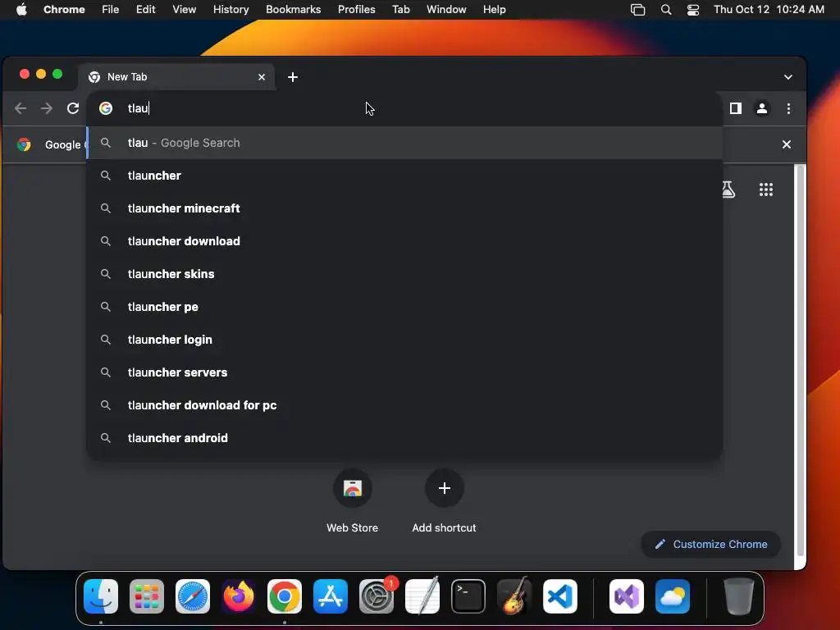Click the date and time in the menu bar

point(769,10)
